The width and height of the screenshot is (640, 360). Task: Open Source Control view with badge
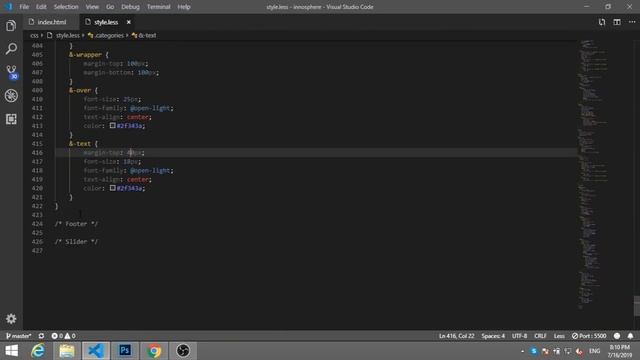[11, 72]
